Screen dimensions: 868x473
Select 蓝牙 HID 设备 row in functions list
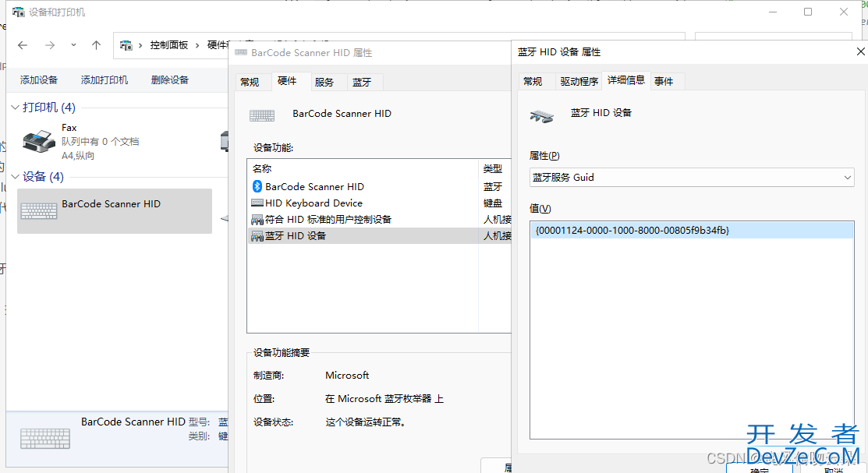(x=379, y=236)
